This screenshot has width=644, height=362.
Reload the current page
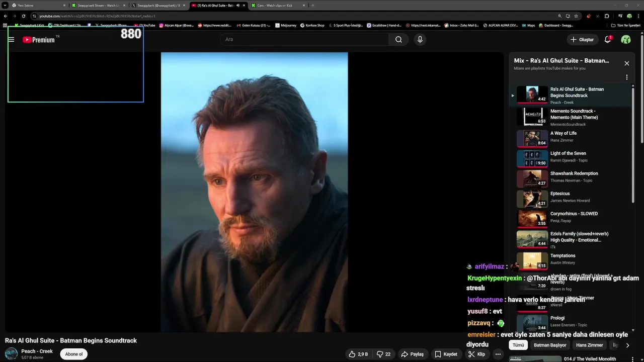tap(23, 16)
